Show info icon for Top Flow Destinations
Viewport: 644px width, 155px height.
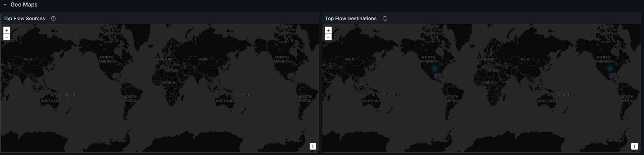385,18
